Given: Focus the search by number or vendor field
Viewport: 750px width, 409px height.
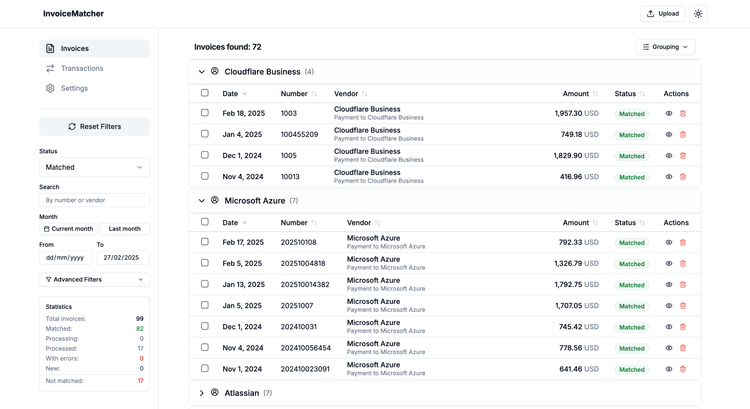Looking at the screenshot, I should (x=94, y=200).
